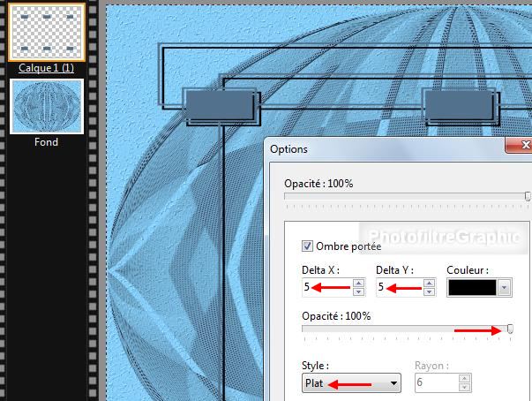Viewport: 532px width, 401px height.
Task: Click the Delta Y value field
Action: 397,287
